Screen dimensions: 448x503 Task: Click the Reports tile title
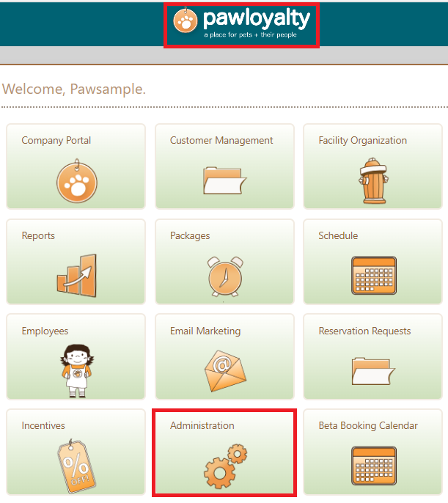[38, 236]
